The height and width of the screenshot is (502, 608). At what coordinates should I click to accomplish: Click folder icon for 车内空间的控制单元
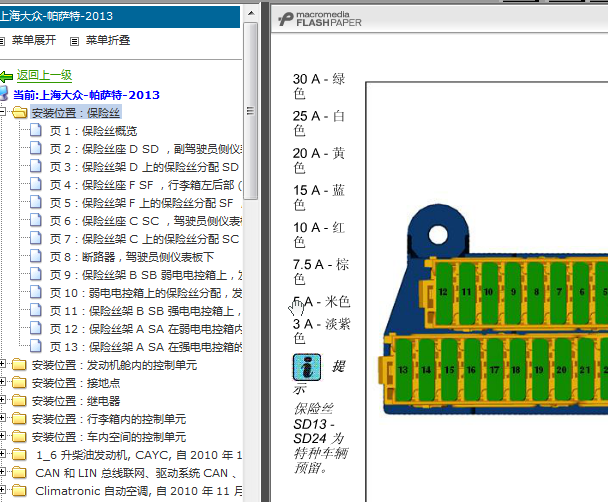[x=19, y=437]
